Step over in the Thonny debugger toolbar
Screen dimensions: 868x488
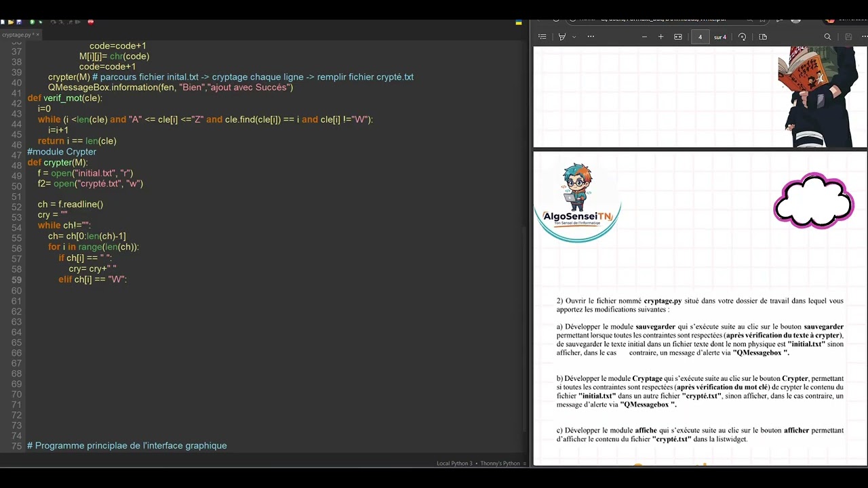[x=53, y=22]
